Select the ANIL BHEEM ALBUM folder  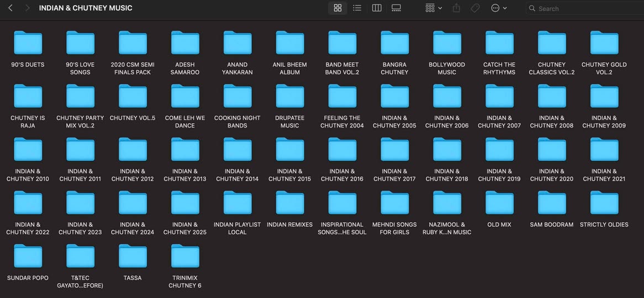coord(290,42)
